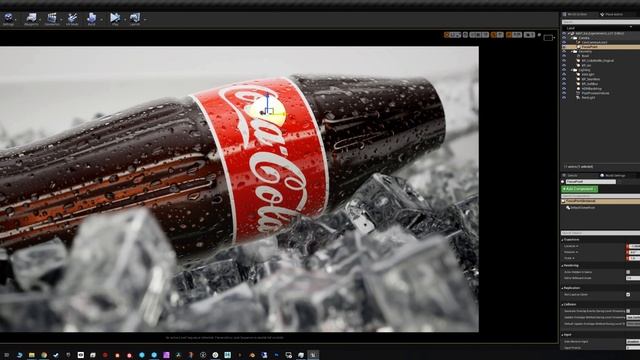Select BP_ColaBottle_Original in outliner
640x360 pixels.
pos(598,60)
